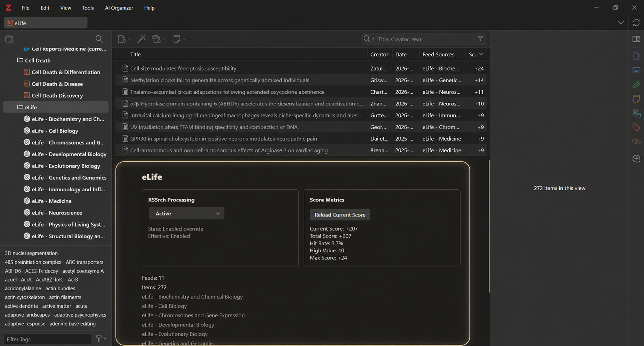
Task: Open the search mode dropdown arrow
Action: [373, 39]
